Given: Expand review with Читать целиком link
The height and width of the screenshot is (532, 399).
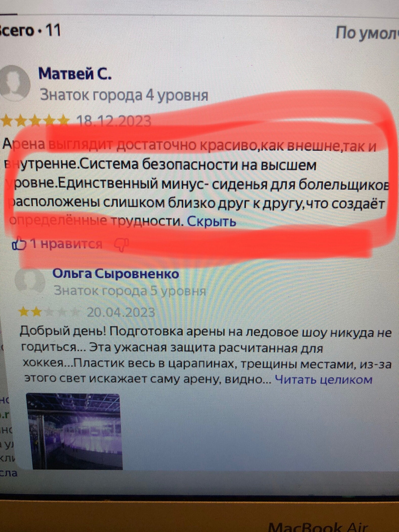Looking at the screenshot, I should (x=323, y=379).
